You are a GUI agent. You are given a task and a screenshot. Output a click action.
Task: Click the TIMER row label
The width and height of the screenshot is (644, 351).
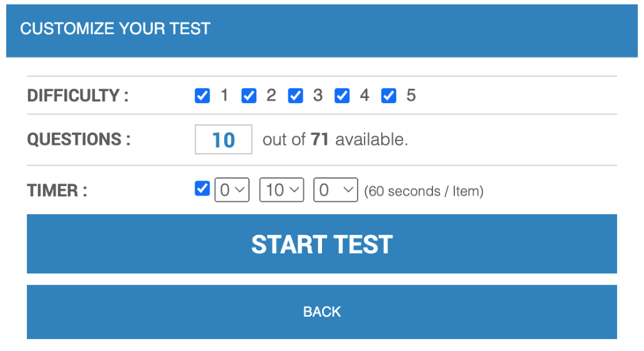[57, 190]
